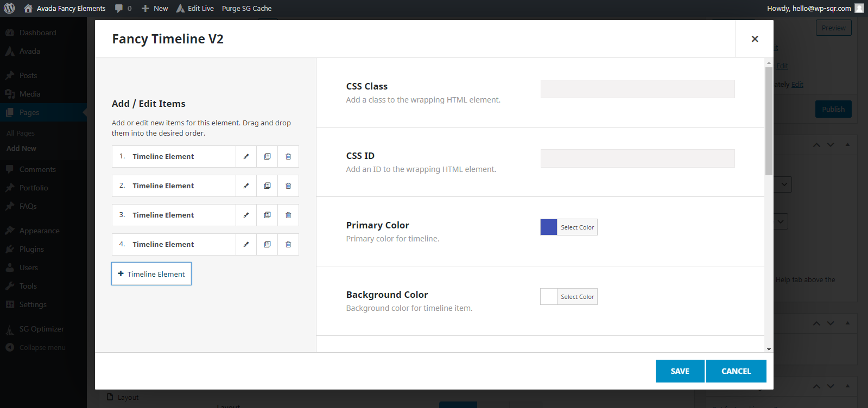
Task: Open Pages in the WordPress sidebar
Action: point(43,112)
